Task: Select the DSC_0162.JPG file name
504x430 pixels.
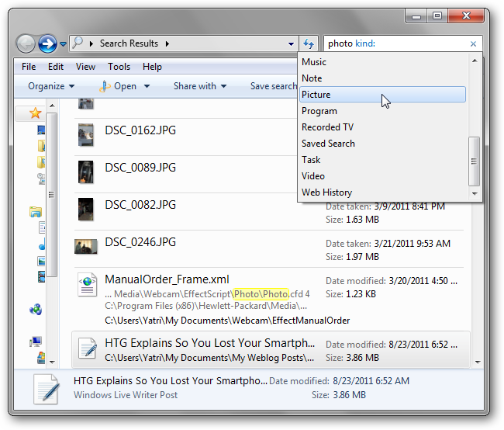Action: coord(140,130)
